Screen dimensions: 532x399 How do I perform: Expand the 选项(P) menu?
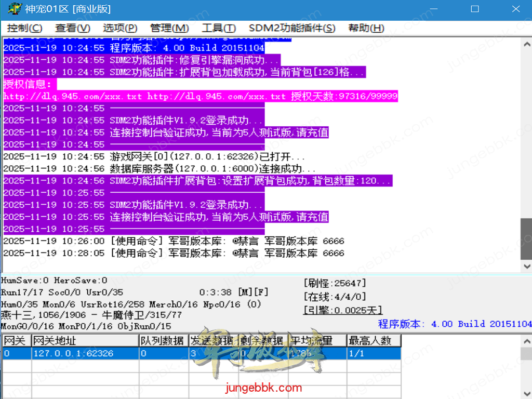[x=120, y=28]
